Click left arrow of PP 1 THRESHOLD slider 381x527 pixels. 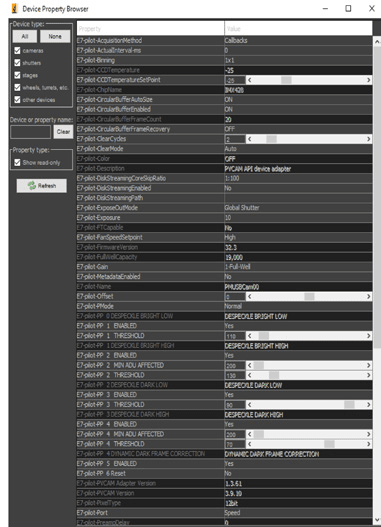(250, 336)
